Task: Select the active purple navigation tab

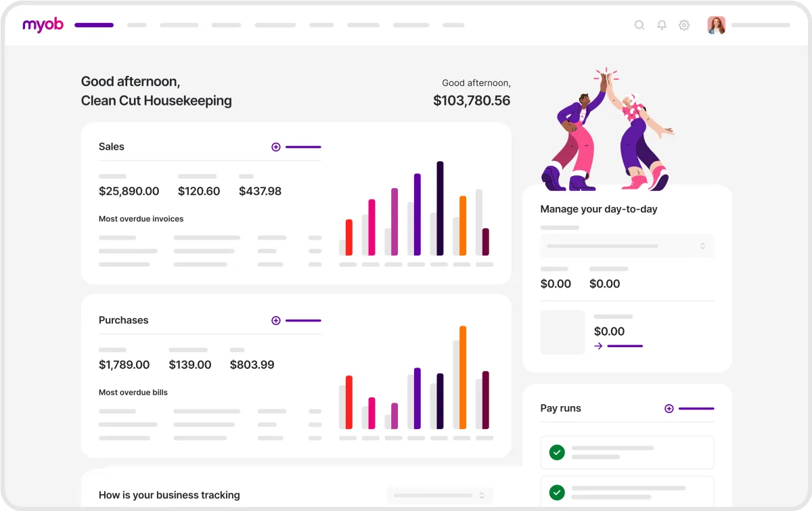Action: tap(94, 25)
